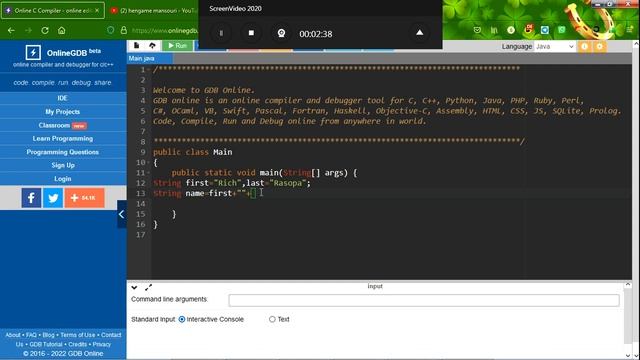Open the About footer link
This screenshot has height=360, width=640.
[13, 335]
